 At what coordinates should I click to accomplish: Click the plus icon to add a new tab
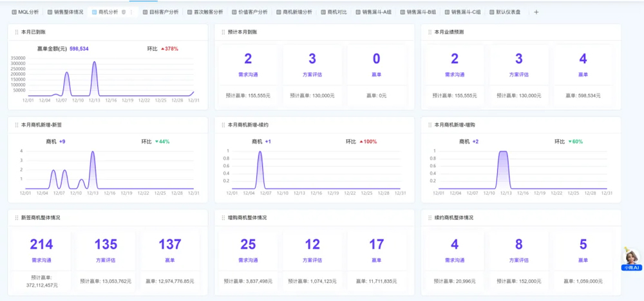536,12
